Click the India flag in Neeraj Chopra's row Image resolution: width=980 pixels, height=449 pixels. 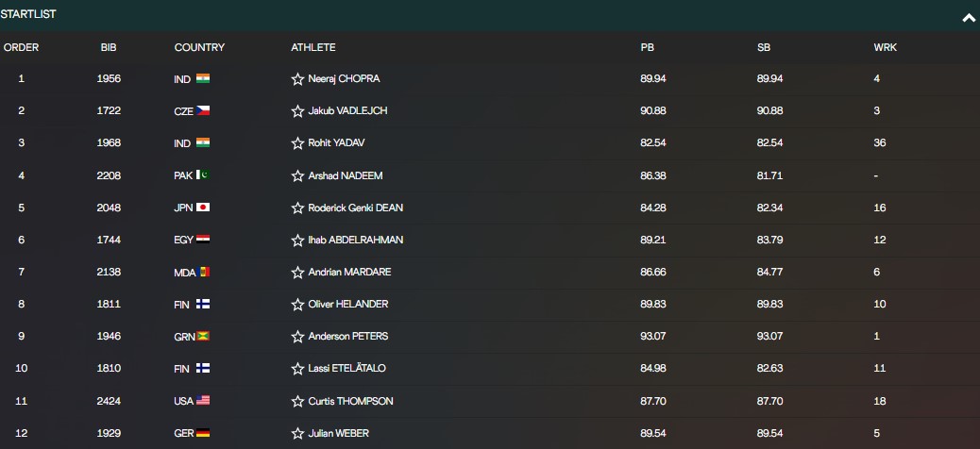(202, 78)
